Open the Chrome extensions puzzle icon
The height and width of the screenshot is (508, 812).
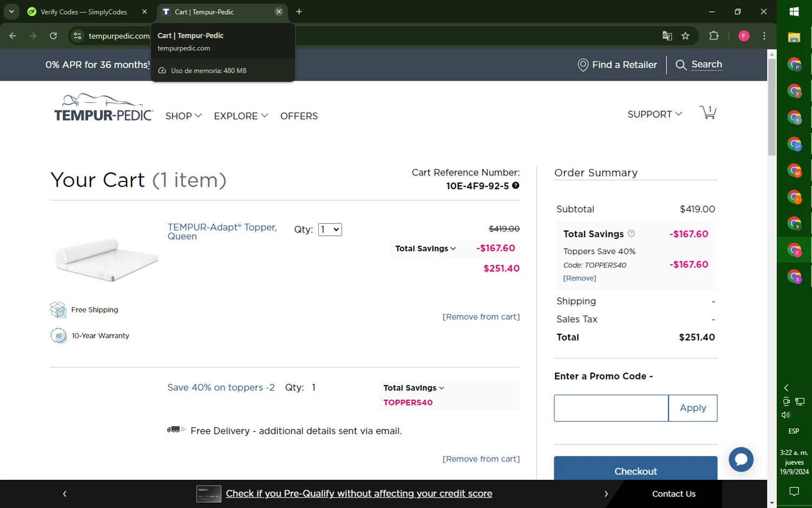click(713, 36)
